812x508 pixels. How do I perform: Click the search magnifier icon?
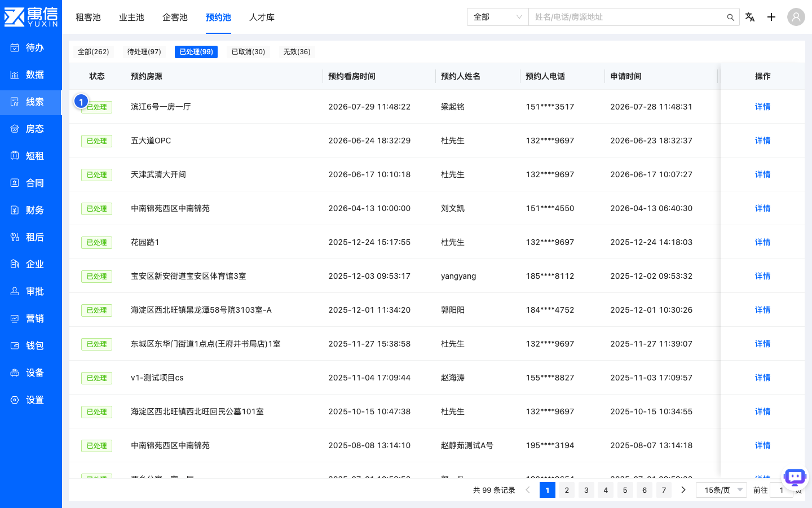730,17
